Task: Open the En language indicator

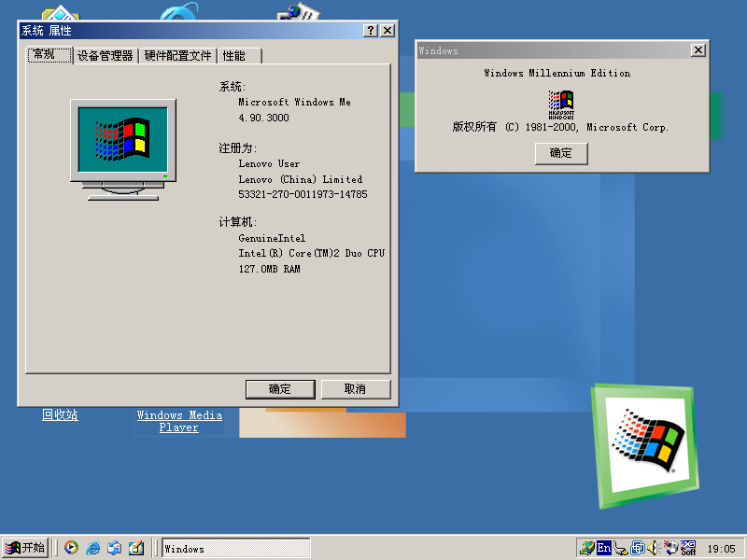Action: click(603, 548)
